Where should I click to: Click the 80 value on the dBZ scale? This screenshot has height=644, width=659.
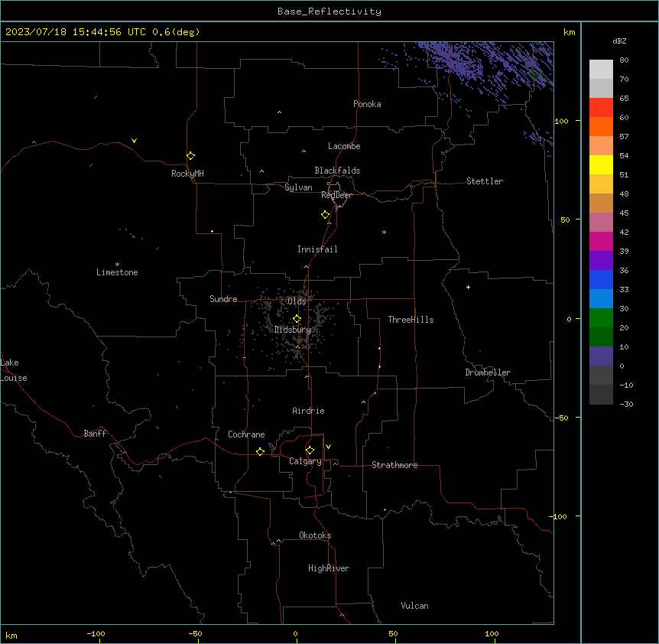coord(624,60)
